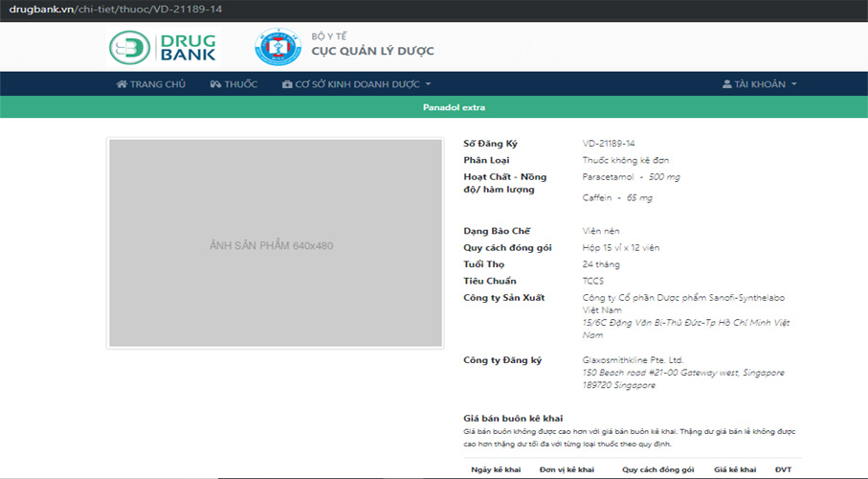Click the Caffein ingredient text
This screenshot has height=479, width=868.
click(x=597, y=198)
